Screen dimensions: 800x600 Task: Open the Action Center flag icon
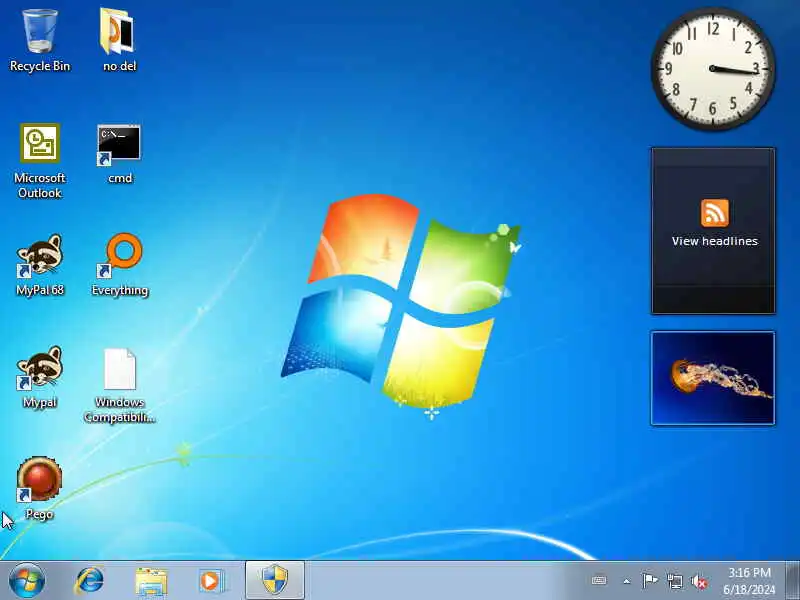(650, 581)
